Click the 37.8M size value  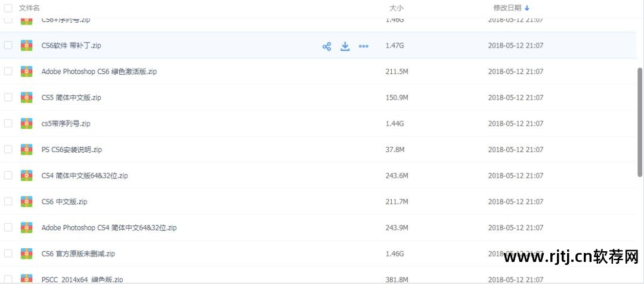coord(395,150)
